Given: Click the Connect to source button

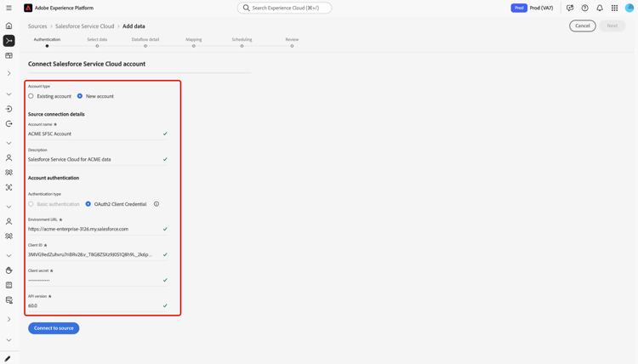Looking at the screenshot, I should pyautogui.click(x=54, y=328).
